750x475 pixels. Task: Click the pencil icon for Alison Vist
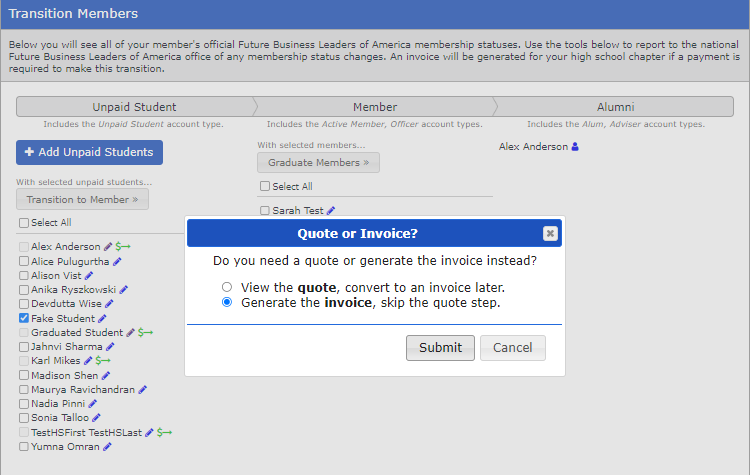coord(88,276)
